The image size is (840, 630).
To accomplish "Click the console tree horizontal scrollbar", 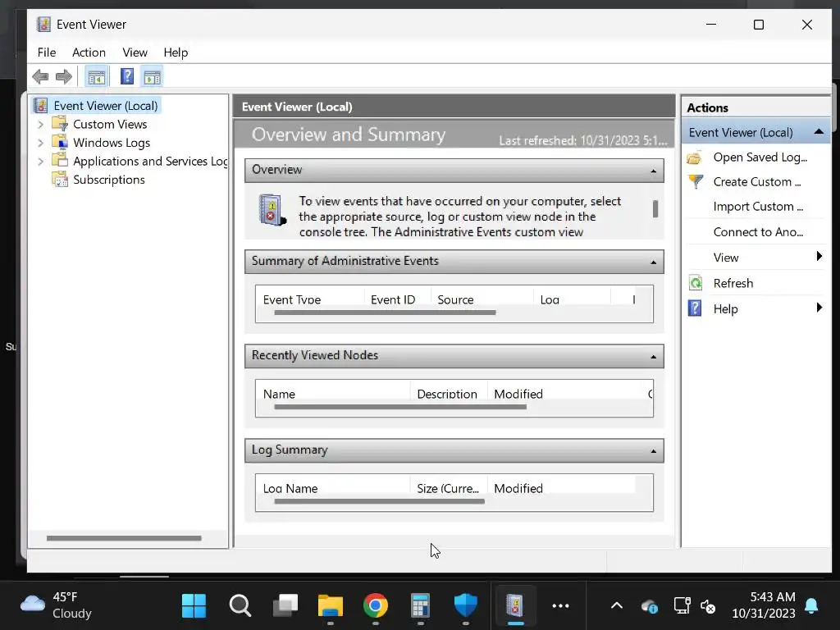I will point(124,538).
